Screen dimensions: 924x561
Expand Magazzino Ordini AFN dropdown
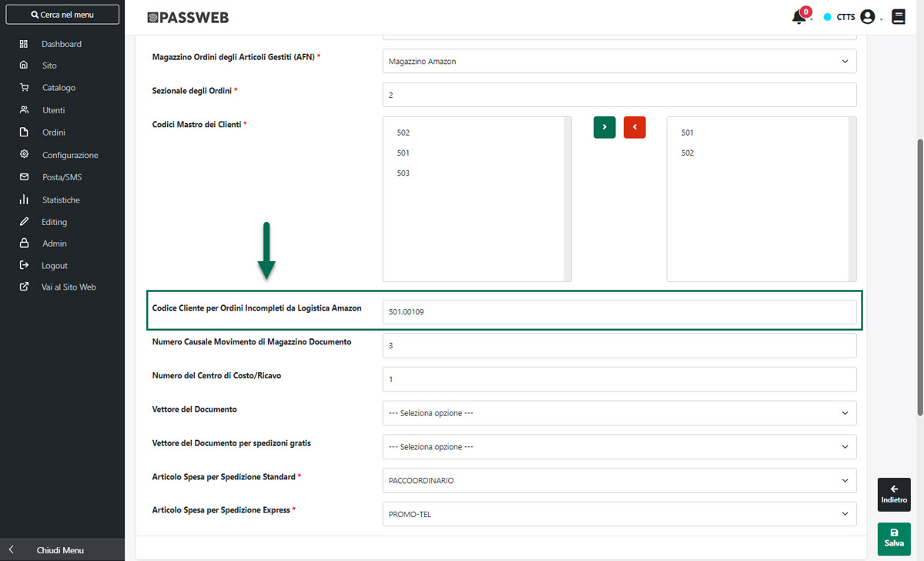click(x=619, y=61)
